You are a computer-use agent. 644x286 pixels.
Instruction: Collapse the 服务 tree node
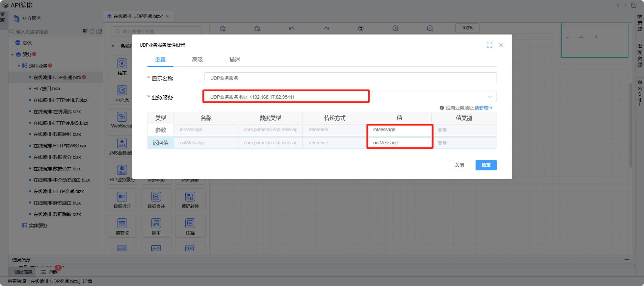(12, 55)
